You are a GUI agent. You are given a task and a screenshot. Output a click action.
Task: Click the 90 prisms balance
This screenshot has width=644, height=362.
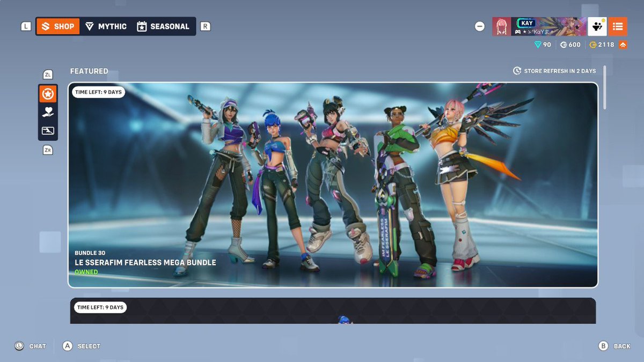coord(547,45)
